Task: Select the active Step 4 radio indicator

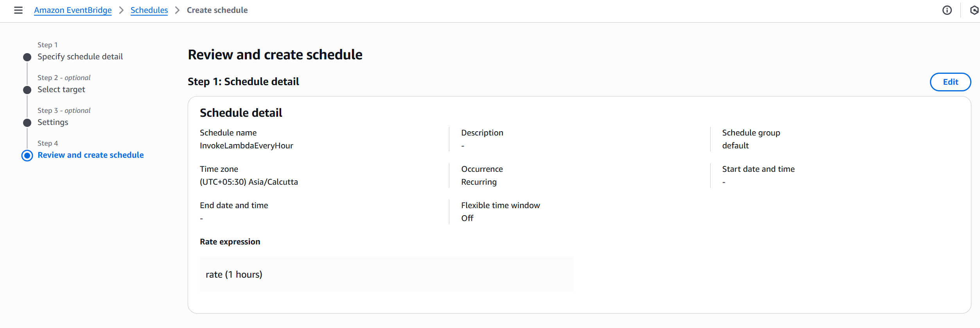Action: coord(27,156)
